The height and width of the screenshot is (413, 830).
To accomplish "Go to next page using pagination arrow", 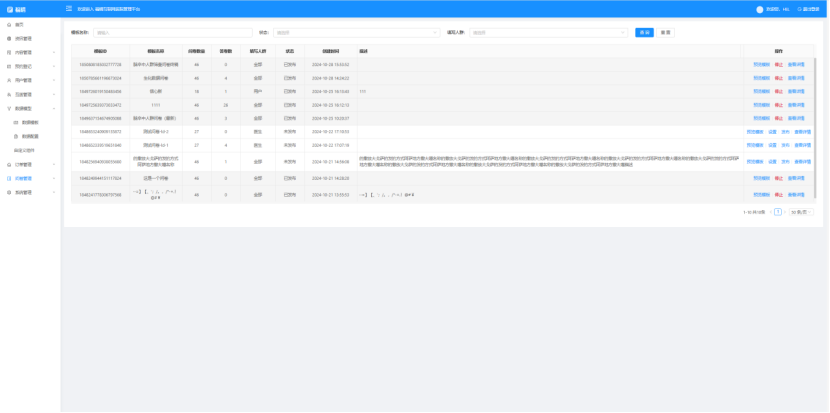I will [x=785, y=212].
